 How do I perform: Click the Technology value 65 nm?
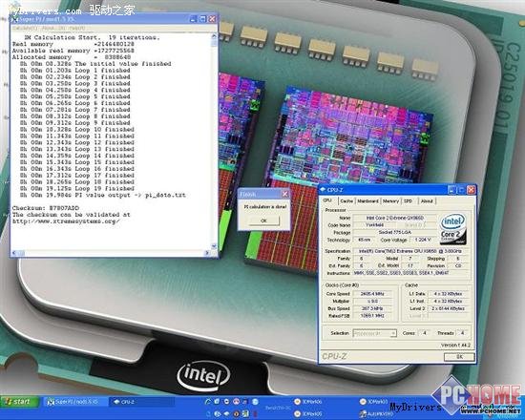(x=365, y=241)
